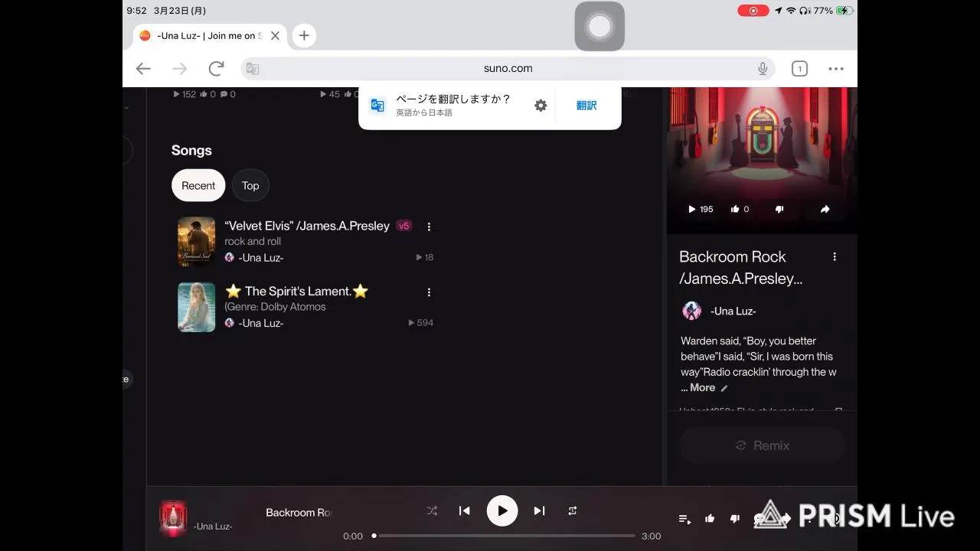Click the rock and roll genre text
The image size is (980, 551).
pos(253,241)
